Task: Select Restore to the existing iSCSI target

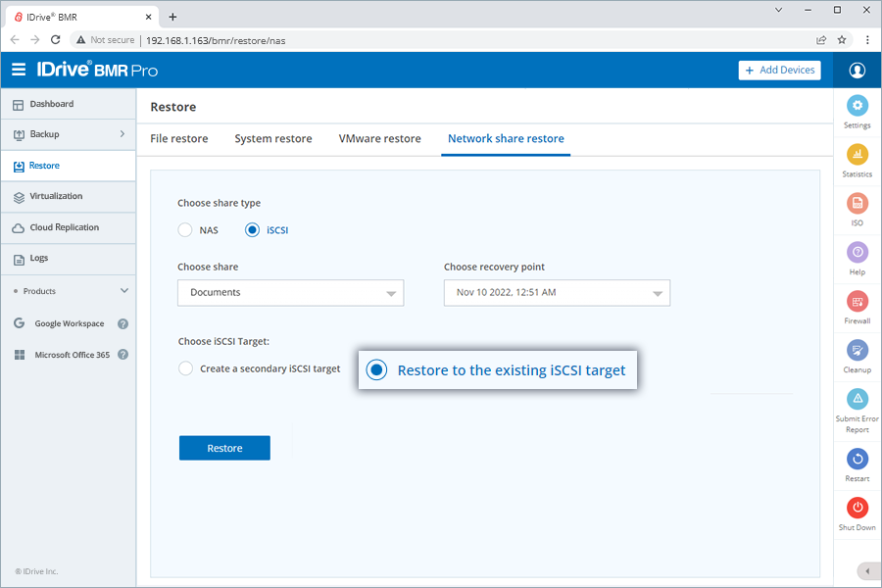Action: (x=375, y=369)
